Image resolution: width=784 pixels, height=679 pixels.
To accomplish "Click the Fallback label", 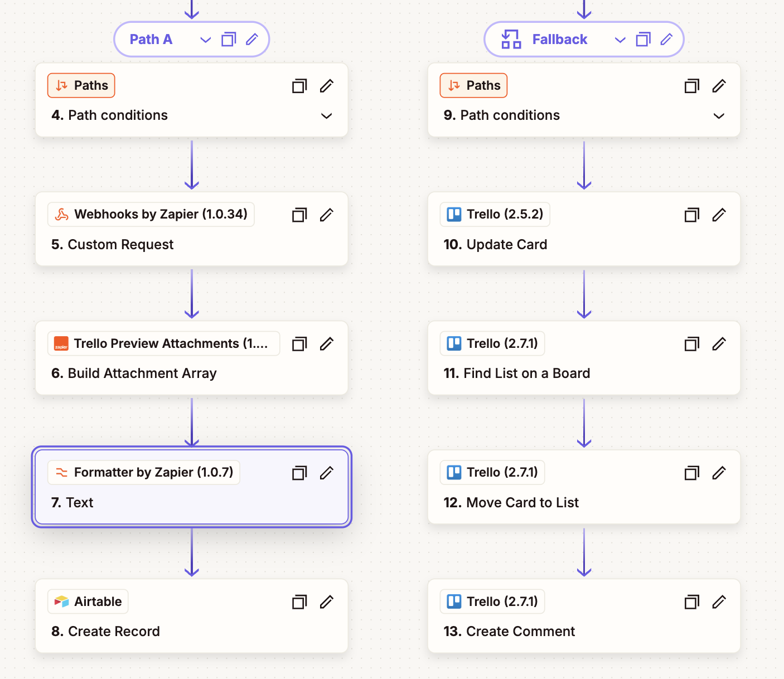I will 560,40.
